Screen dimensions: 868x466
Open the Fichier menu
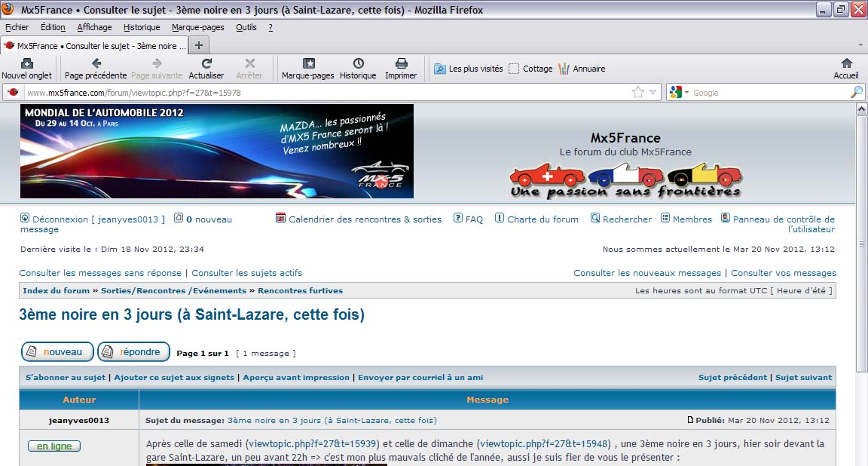tap(17, 27)
